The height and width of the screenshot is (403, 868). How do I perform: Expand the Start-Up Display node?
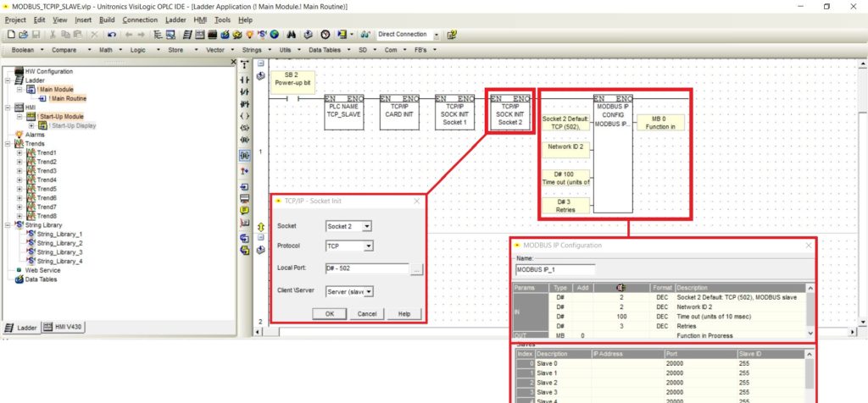click(32, 126)
